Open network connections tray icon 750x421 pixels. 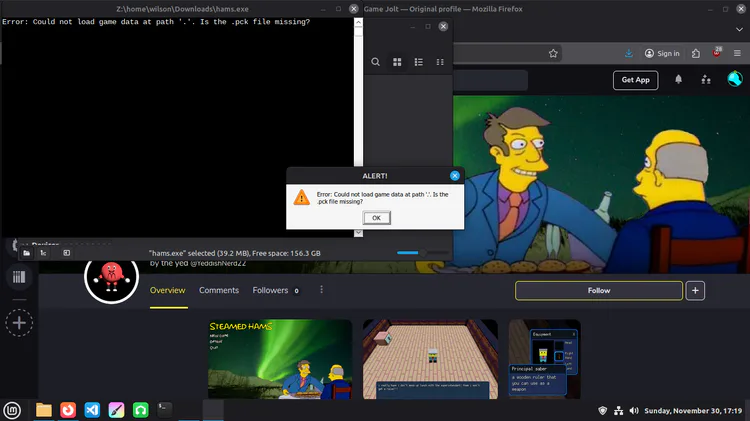pos(618,410)
